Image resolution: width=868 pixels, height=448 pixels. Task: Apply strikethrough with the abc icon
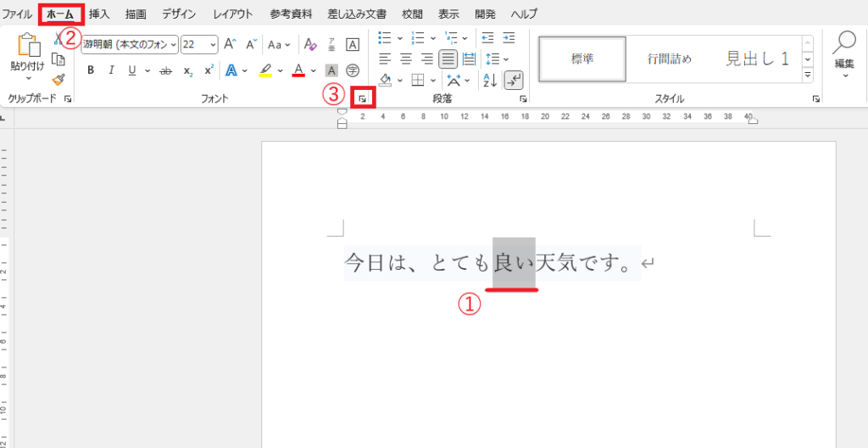tap(166, 70)
